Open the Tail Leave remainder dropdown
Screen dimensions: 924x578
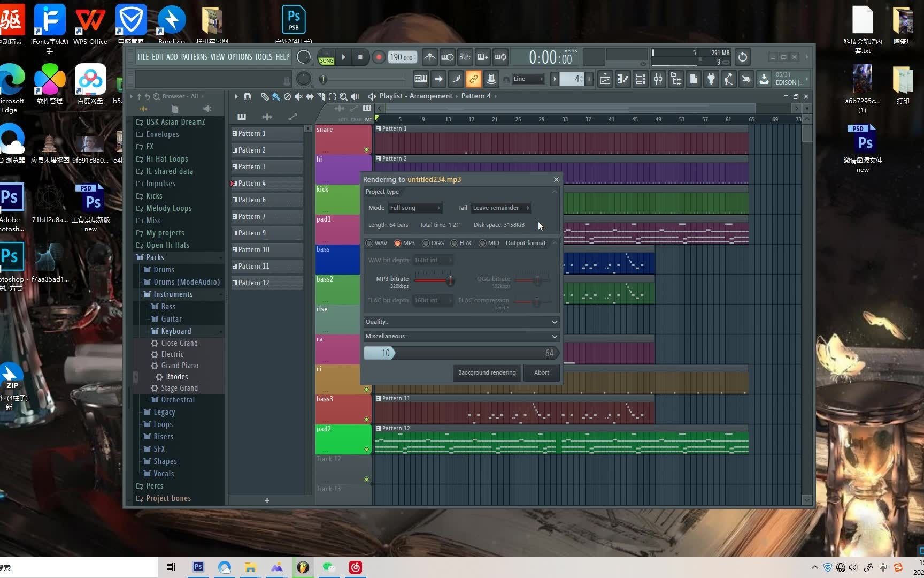coord(501,208)
